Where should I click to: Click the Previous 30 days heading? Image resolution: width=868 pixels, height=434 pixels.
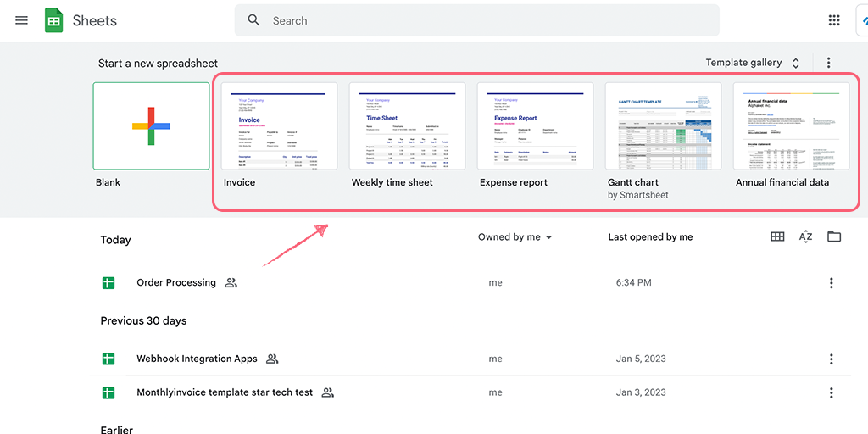(143, 321)
